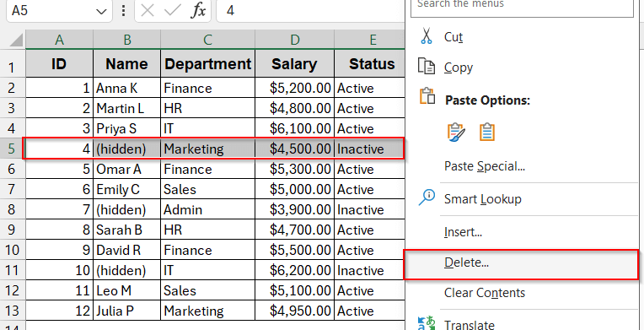The image size is (644, 330).
Task: Click the Salary header cell
Action: tap(294, 64)
